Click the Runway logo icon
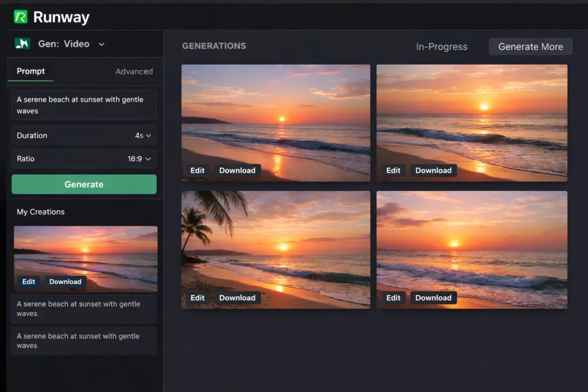 (x=20, y=17)
